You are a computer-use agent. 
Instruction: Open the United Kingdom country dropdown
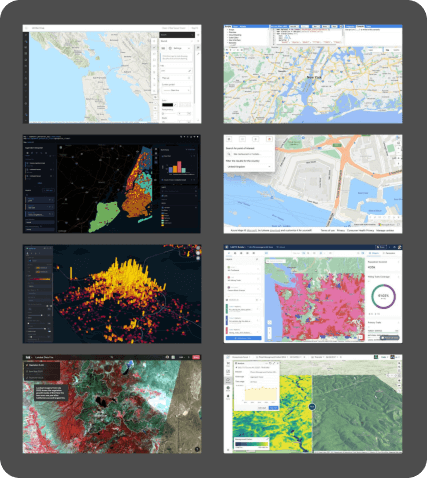pos(248,166)
